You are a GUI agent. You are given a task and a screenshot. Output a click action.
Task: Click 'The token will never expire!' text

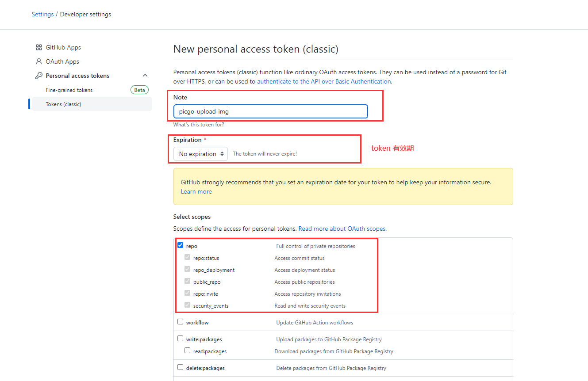tap(265, 154)
